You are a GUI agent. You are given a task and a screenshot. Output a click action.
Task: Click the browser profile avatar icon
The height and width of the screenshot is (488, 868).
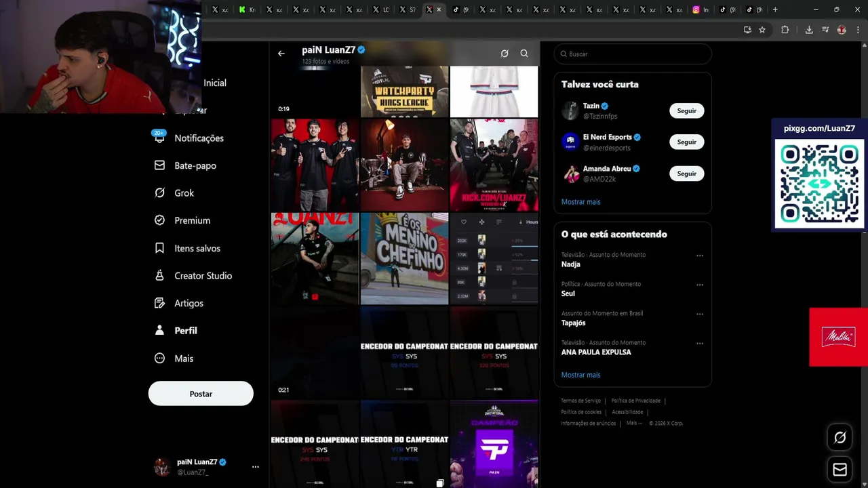842,30
